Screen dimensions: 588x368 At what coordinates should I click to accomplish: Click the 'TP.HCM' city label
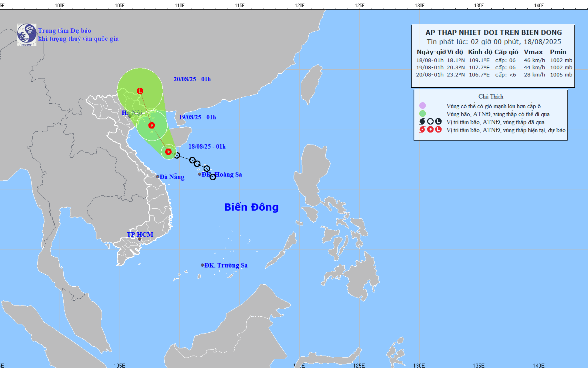(140, 235)
